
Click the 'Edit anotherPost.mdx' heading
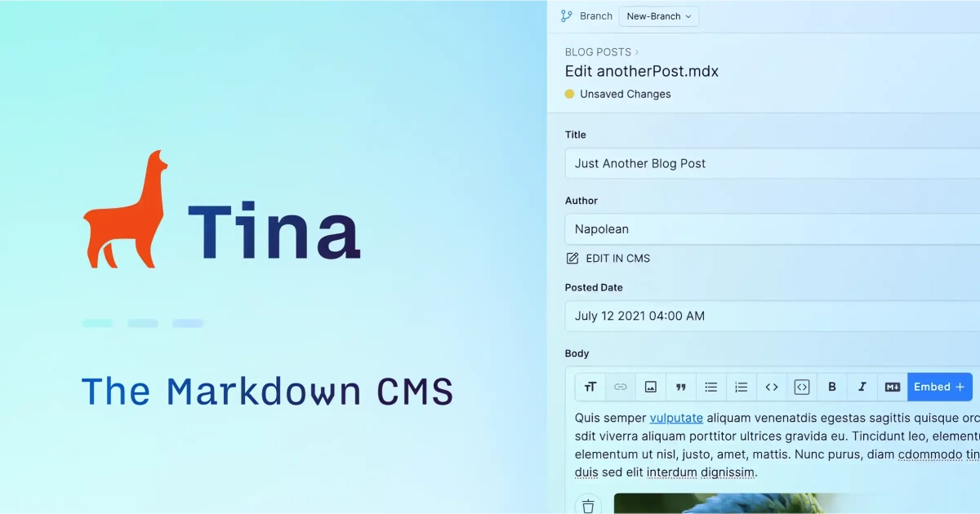tap(642, 71)
